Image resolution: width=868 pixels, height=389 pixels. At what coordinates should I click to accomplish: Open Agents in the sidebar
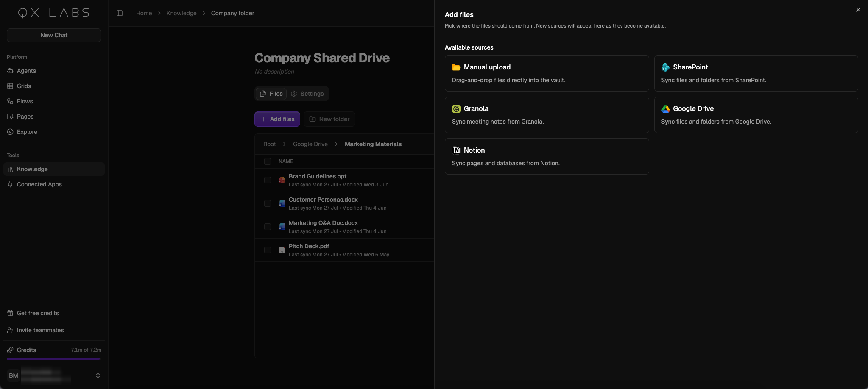[54, 71]
